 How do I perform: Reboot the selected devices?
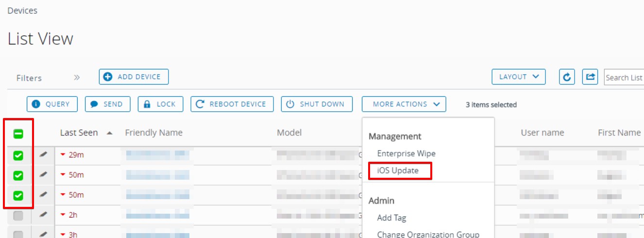[x=232, y=104]
